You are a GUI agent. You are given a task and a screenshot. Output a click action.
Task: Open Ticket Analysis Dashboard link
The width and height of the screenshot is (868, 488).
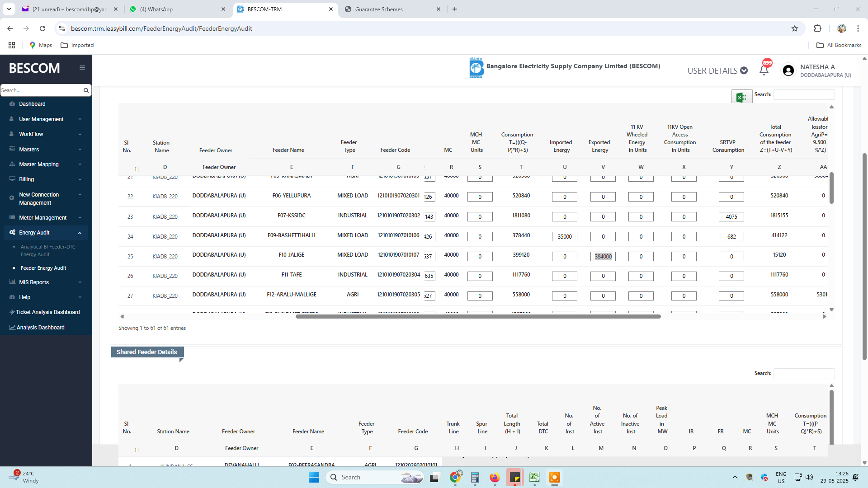48,312
